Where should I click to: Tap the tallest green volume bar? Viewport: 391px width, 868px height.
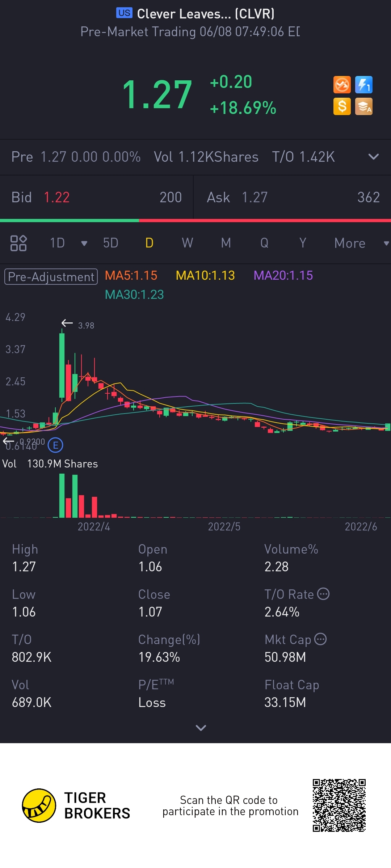[62, 496]
